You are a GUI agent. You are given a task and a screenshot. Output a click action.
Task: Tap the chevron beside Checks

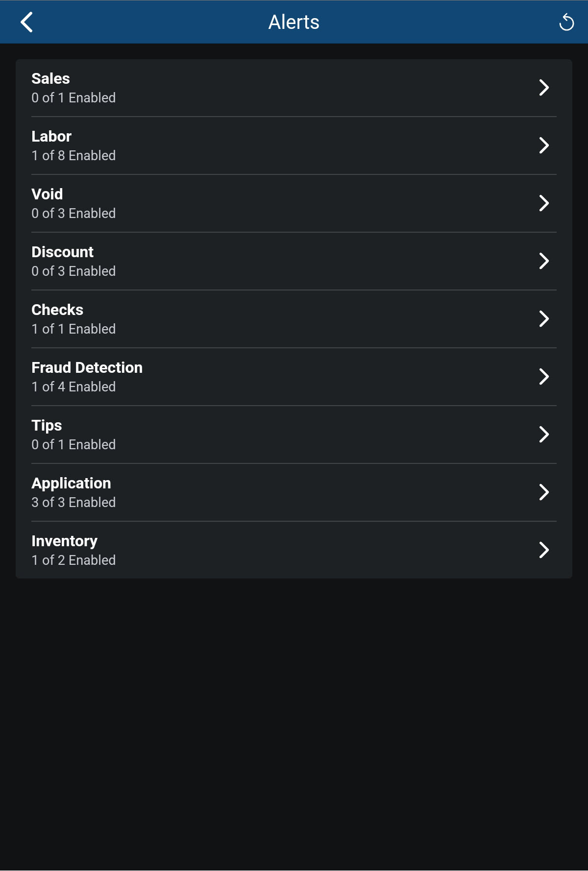543,319
